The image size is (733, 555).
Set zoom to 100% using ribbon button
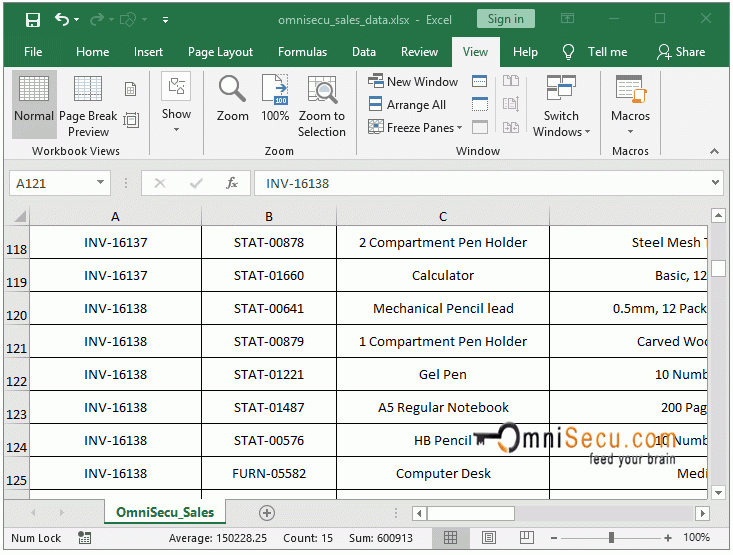click(x=275, y=99)
